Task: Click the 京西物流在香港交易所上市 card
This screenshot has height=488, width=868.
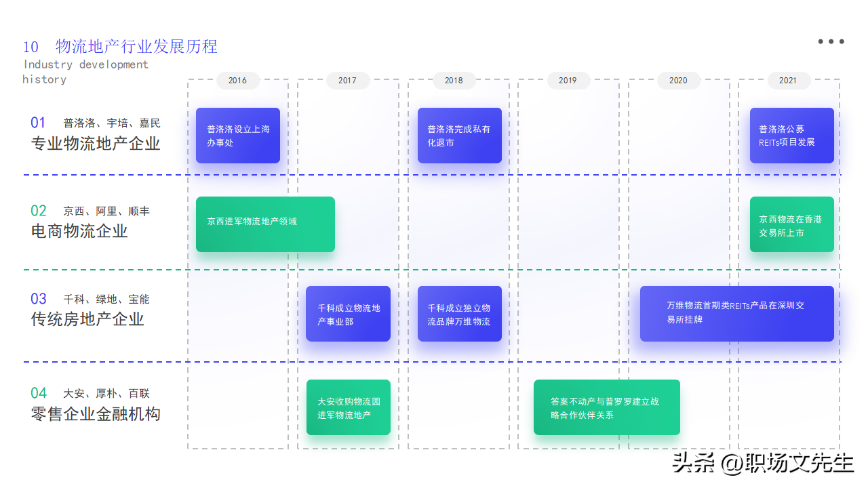Action: point(792,224)
